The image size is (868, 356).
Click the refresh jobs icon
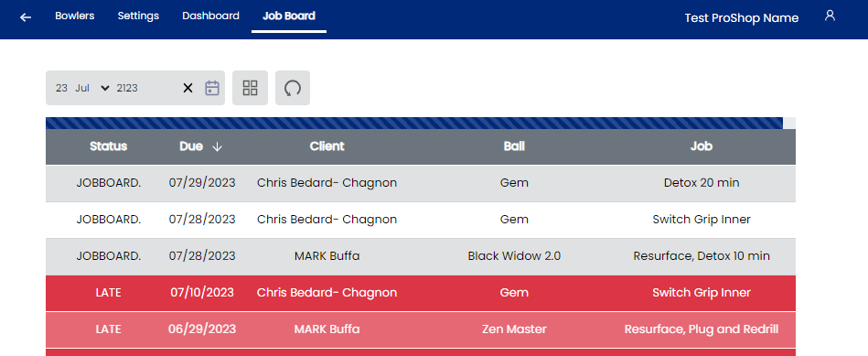(x=293, y=88)
